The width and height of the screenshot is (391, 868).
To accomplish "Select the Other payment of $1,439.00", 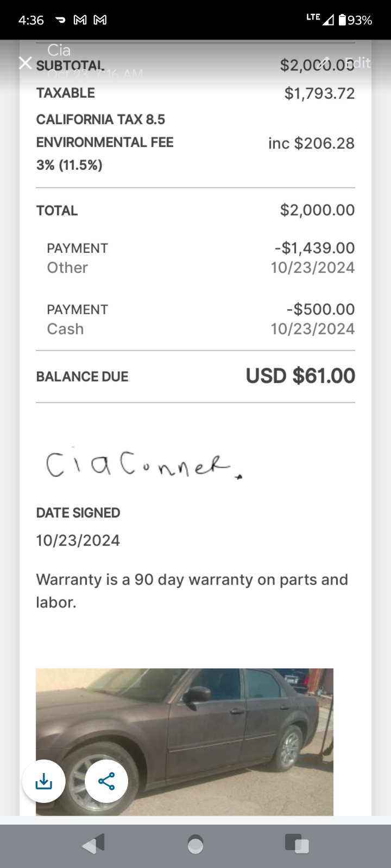I will coord(195,258).
